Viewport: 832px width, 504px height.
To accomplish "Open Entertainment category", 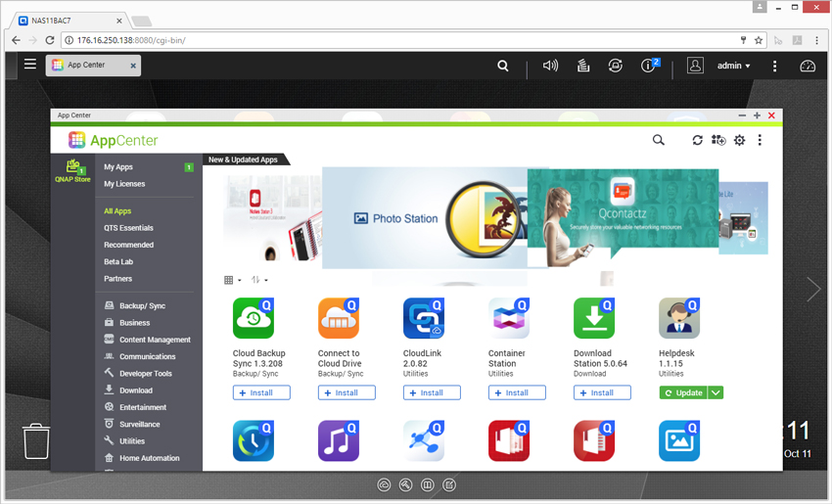I will pyautogui.click(x=135, y=407).
